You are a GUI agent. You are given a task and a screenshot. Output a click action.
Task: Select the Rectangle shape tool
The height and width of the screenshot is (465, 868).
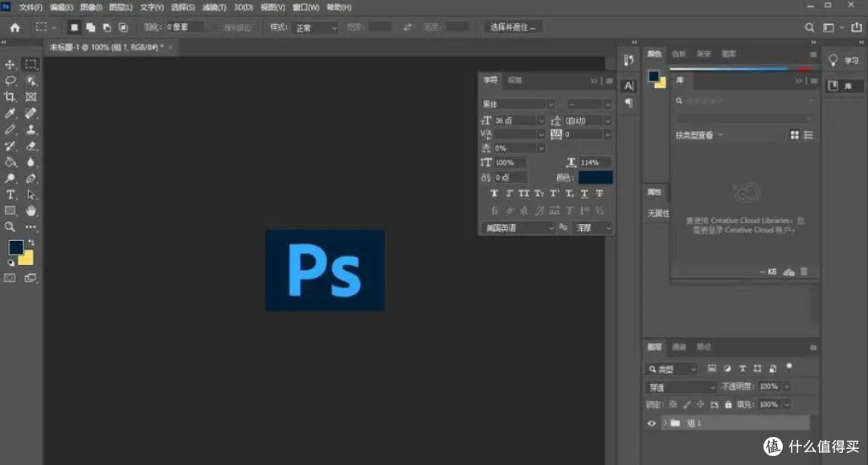pyautogui.click(x=10, y=210)
